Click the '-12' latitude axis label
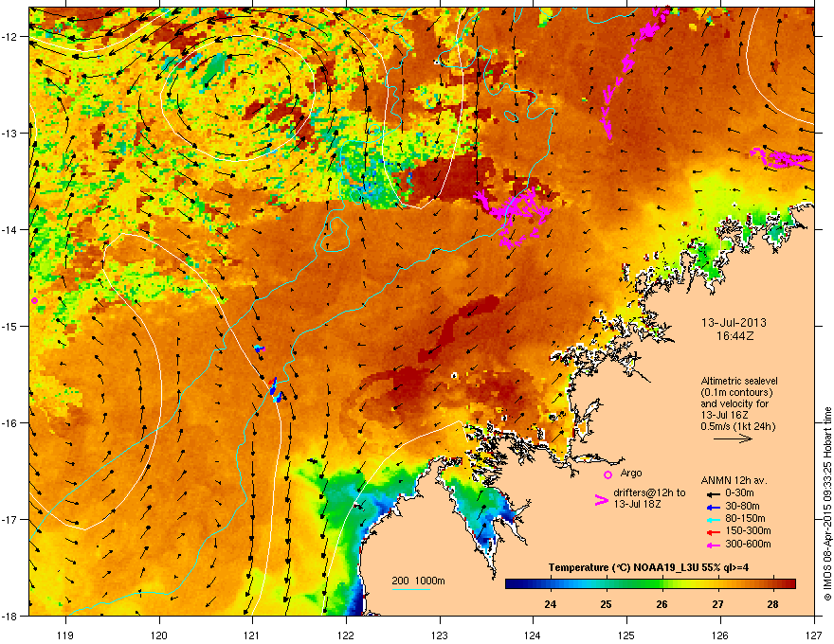The height and width of the screenshot is (644, 834). (9, 37)
